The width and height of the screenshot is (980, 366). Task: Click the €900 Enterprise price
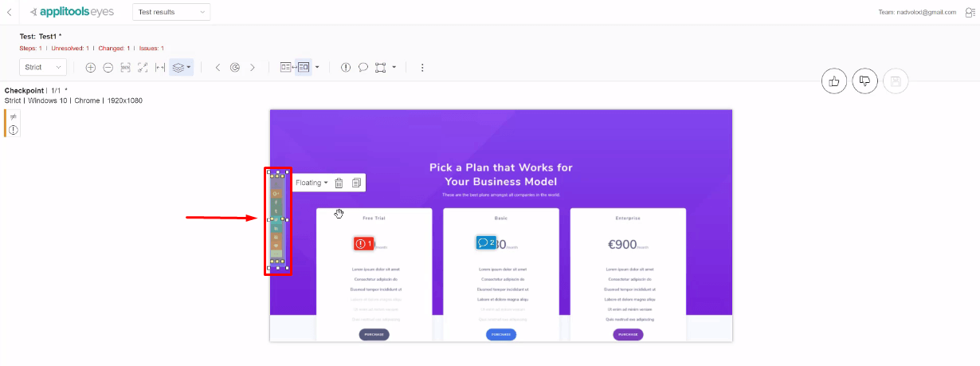click(x=624, y=245)
